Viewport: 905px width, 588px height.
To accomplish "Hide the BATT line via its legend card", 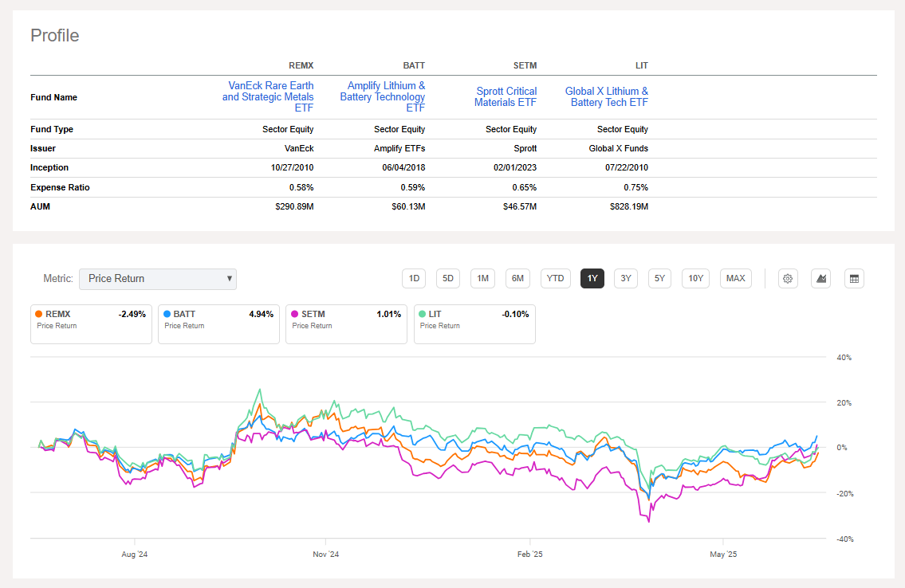I will (x=218, y=323).
